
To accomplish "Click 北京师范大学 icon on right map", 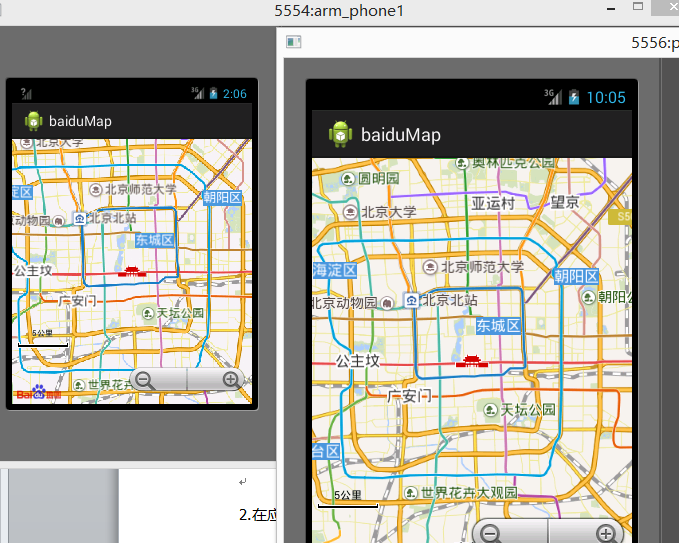I will tap(430, 267).
